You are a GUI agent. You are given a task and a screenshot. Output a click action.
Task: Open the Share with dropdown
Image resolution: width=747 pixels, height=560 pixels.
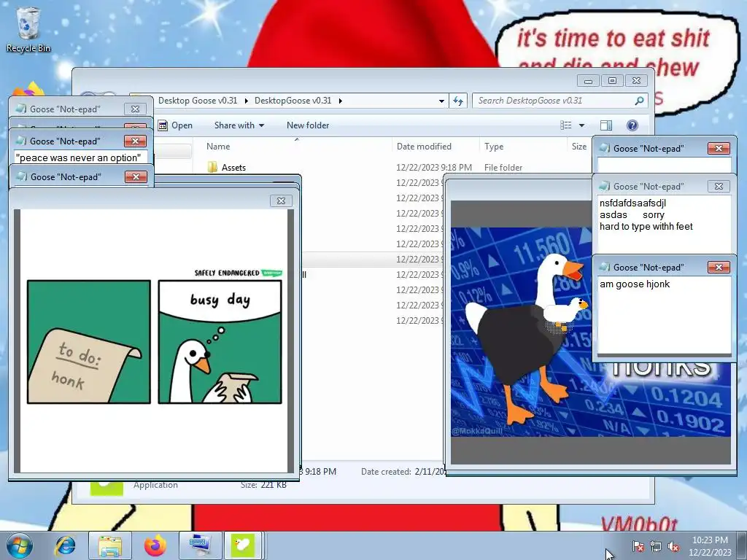239,125
